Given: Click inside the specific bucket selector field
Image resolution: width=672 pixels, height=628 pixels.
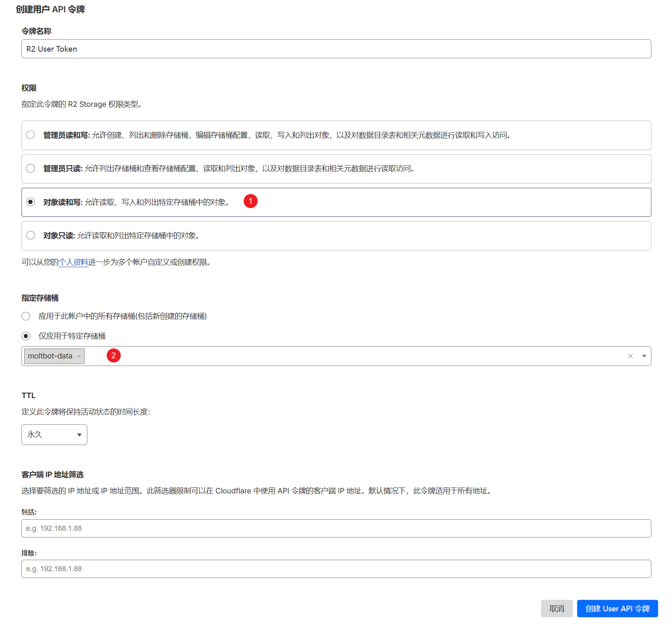Looking at the screenshot, I should [357, 356].
